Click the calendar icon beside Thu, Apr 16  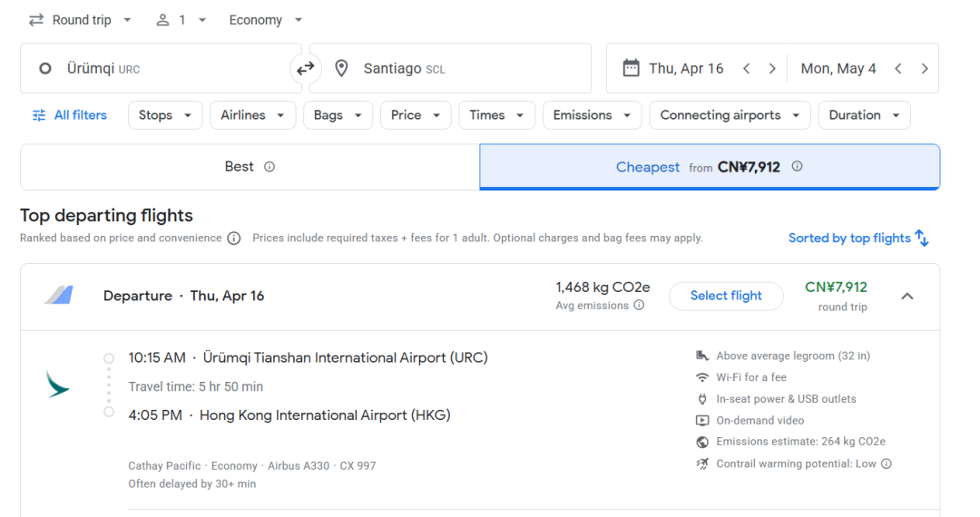pos(631,68)
